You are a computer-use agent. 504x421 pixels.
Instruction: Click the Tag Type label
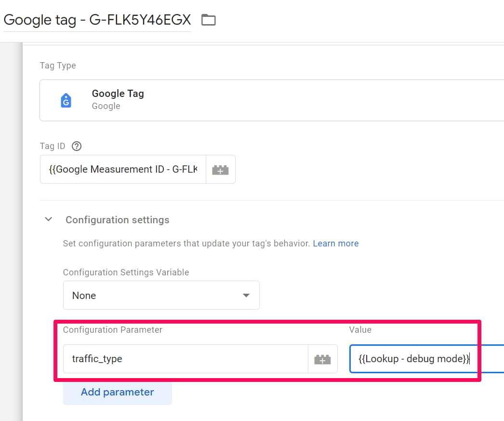[58, 66]
